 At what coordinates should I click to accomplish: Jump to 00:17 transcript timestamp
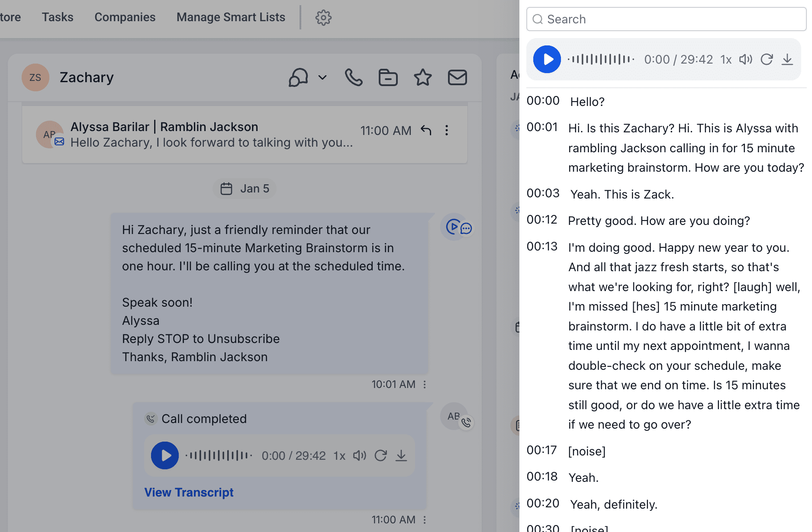[x=541, y=450]
